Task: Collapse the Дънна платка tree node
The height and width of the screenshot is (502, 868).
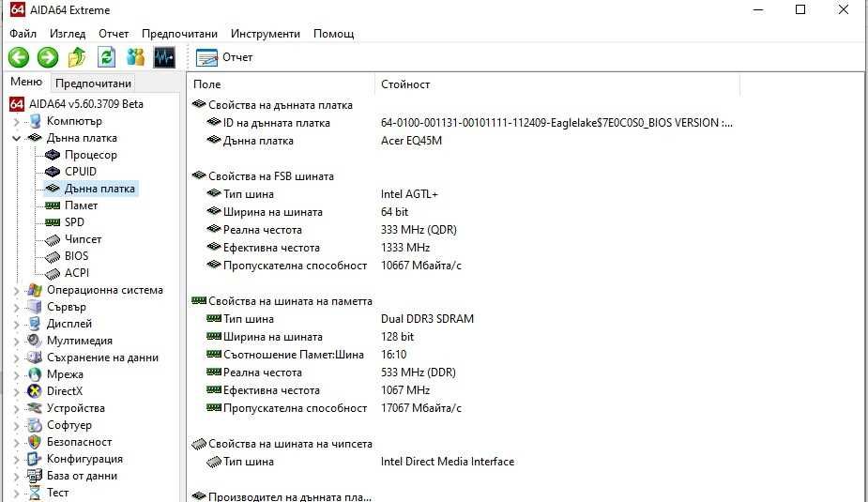Action: 16,138
